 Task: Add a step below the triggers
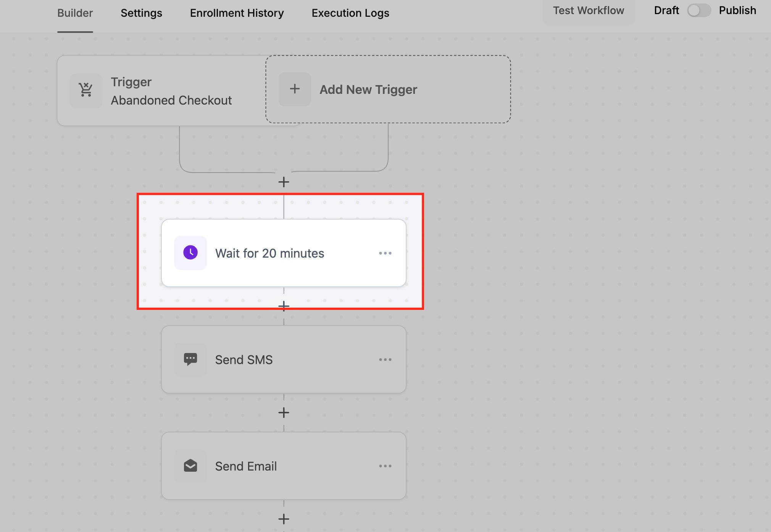(284, 182)
